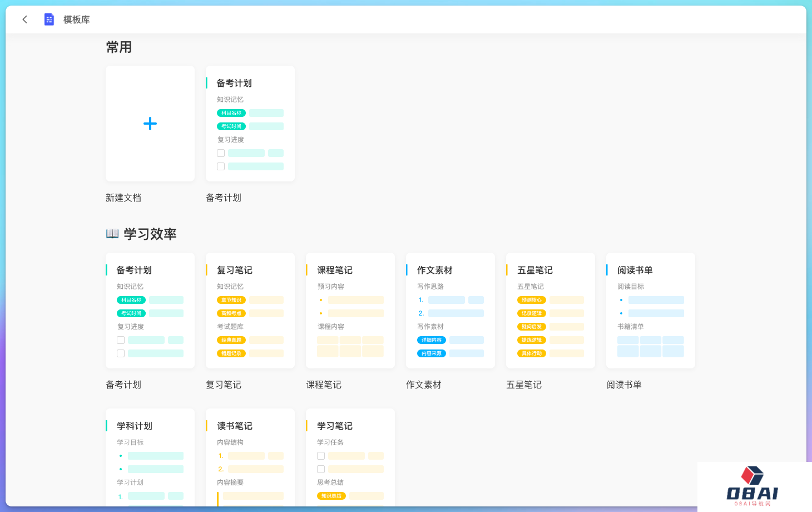Select the 阅读书单 template card
This screenshot has height=512, width=812.
coord(651,311)
